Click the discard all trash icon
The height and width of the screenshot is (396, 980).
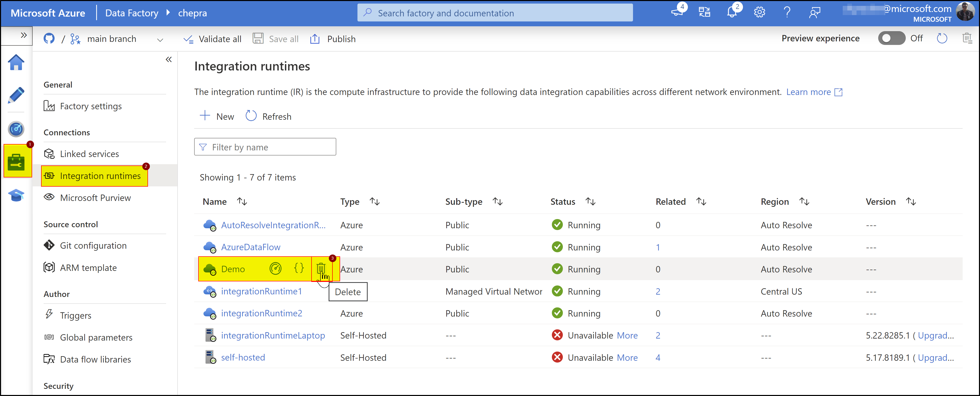(x=967, y=38)
